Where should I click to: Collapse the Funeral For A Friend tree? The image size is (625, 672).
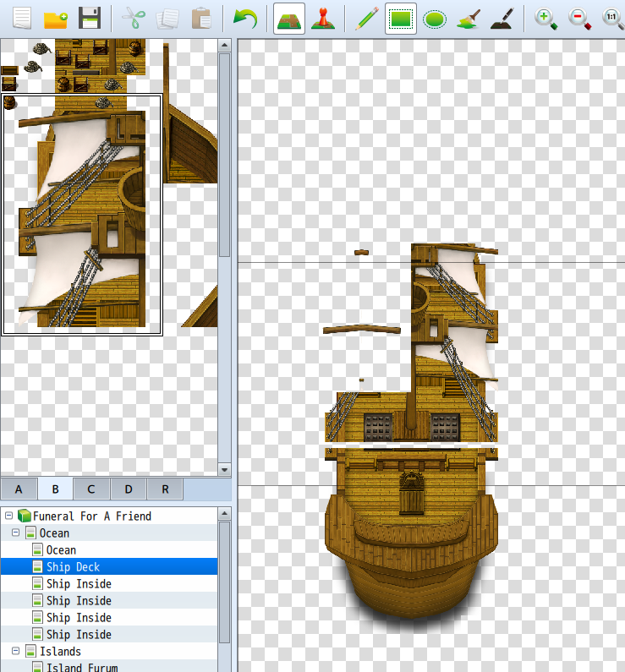8,516
